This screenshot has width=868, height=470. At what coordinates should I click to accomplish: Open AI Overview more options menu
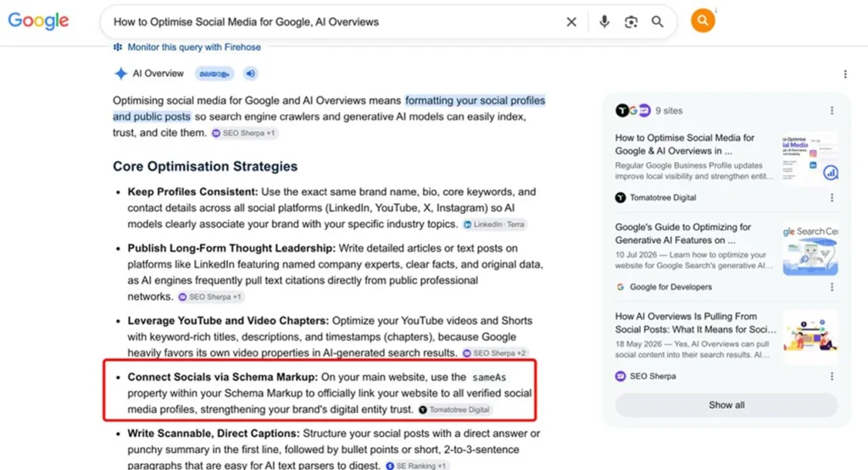click(x=845, y=74)
